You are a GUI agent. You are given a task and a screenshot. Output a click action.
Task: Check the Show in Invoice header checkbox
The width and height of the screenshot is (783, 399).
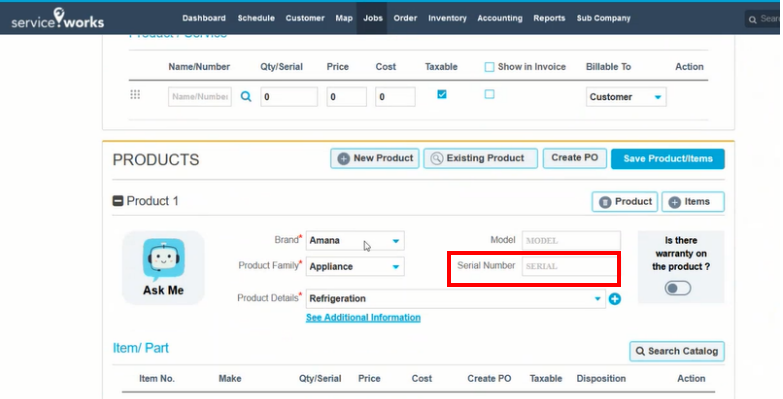[x=489, y=67]
